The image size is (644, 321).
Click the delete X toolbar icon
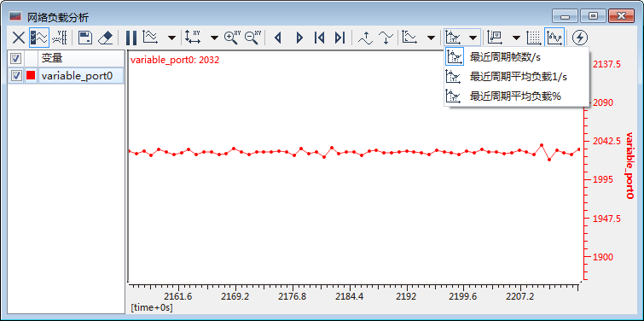click(x=18, y=38)
